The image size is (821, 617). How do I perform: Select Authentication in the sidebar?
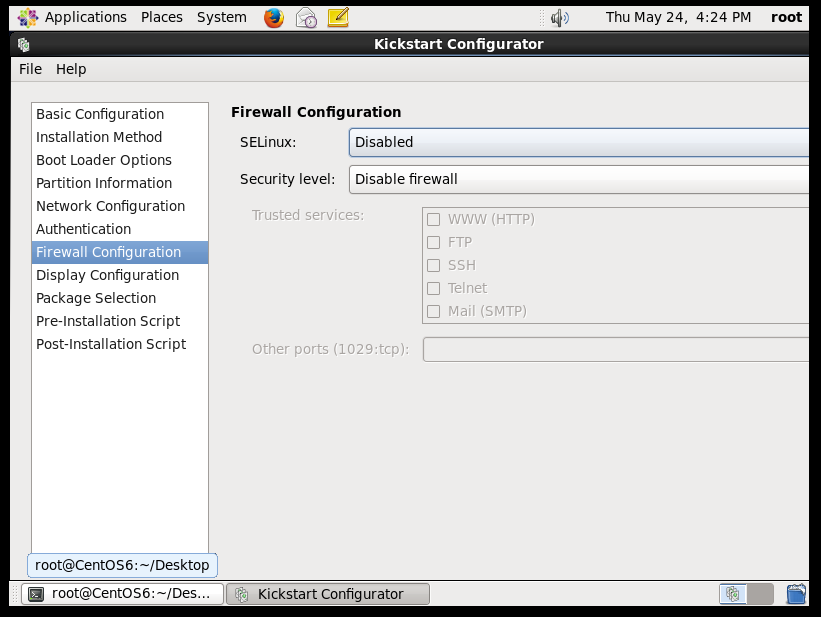[x=120, y=229]
